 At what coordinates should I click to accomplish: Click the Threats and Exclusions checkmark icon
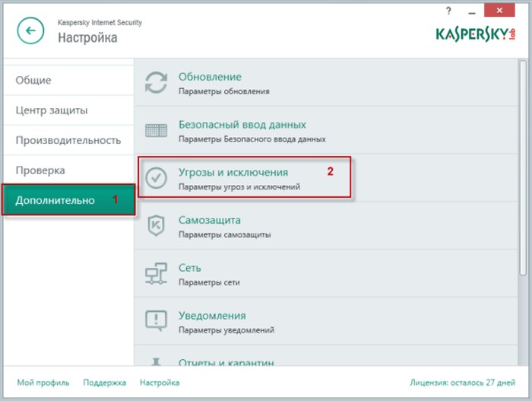[x=156, y=177]
